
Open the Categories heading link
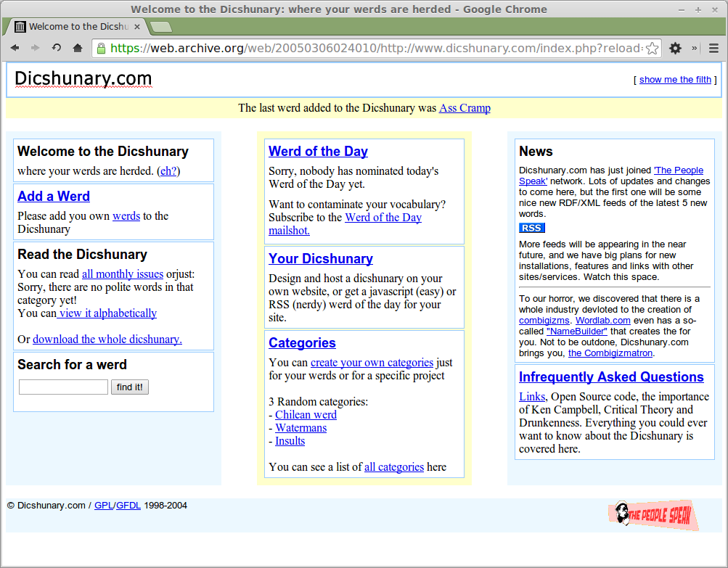[302, 342]
